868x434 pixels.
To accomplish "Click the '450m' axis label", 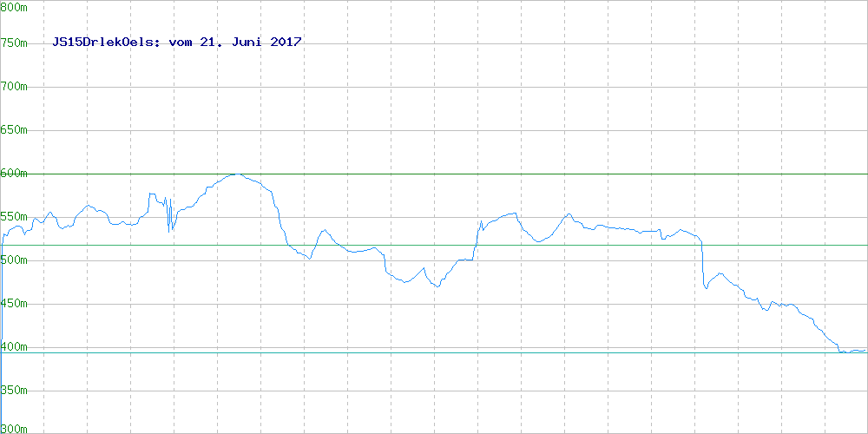I will click(14, 303).
